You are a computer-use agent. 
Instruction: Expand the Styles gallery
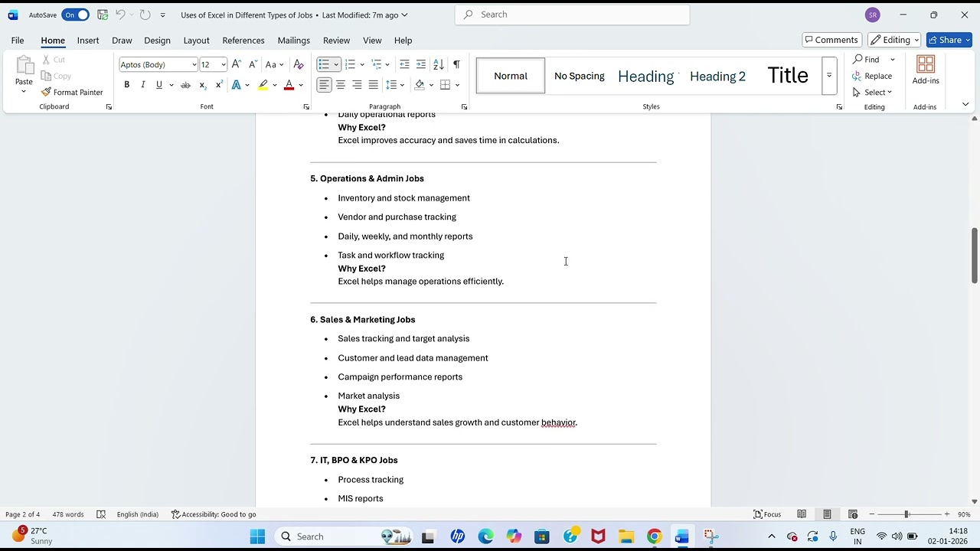pos(829,76)
